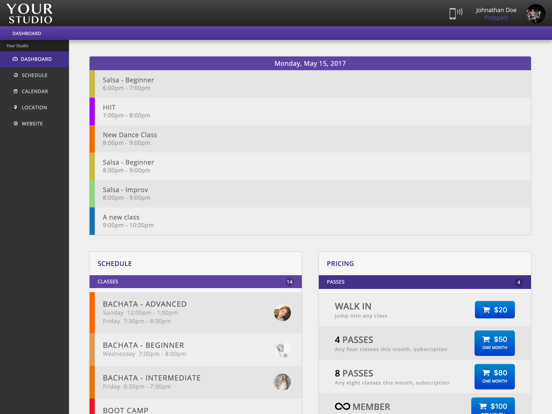Select the Salsa - Improv class
Viewport: 552px width, 414px height.
click(x=310, y=194)
